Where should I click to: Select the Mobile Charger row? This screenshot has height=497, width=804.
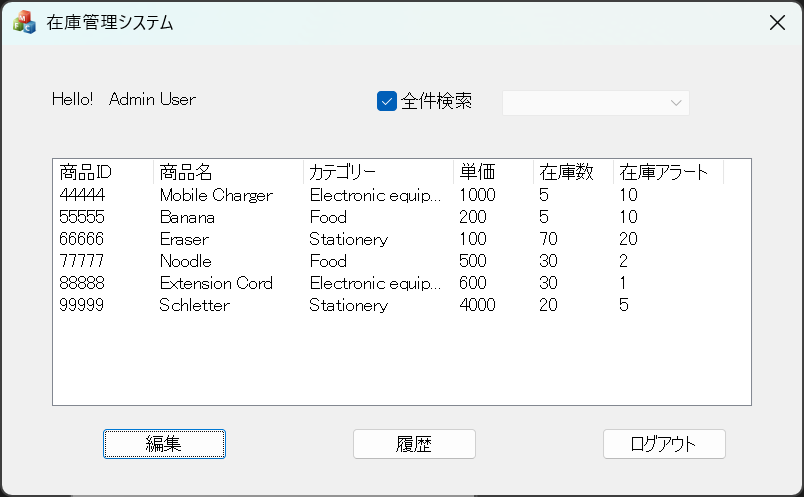click(216, 195)
